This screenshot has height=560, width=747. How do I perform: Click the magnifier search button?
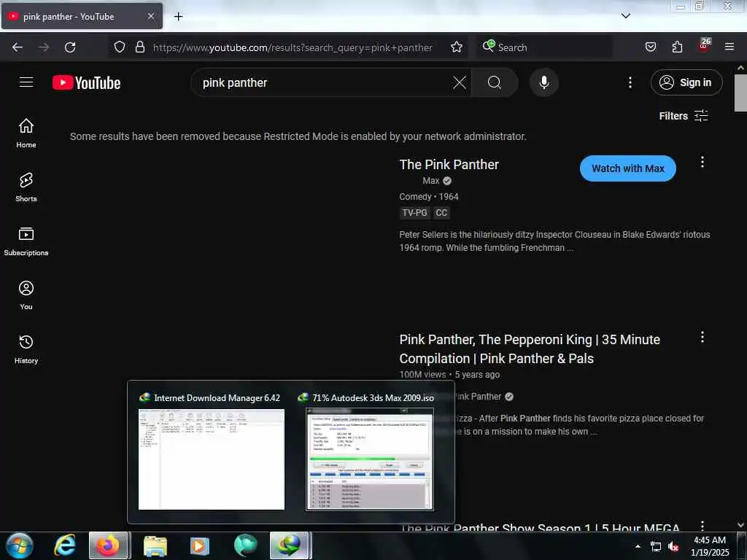pos(494,83)
